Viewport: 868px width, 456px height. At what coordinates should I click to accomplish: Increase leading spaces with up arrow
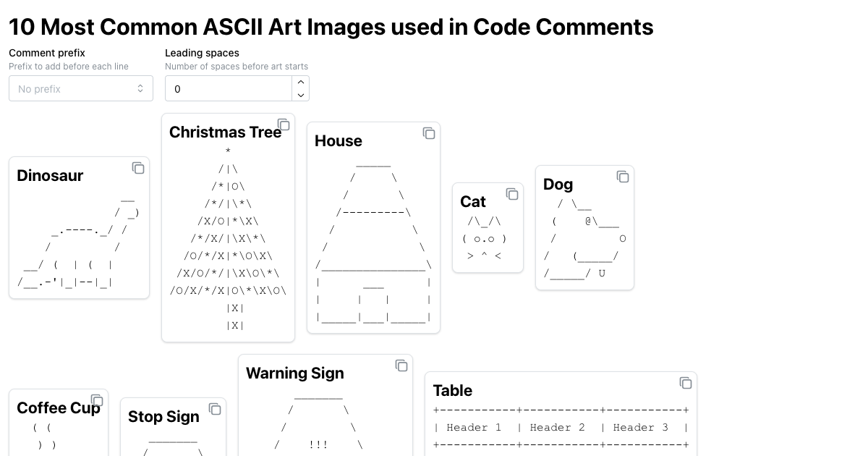(301, 82)
